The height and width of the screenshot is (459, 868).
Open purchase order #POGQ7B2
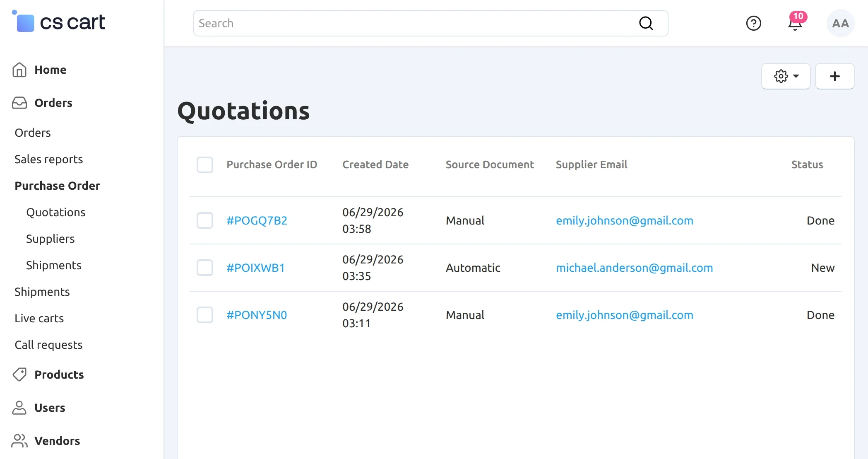point(257,220)
